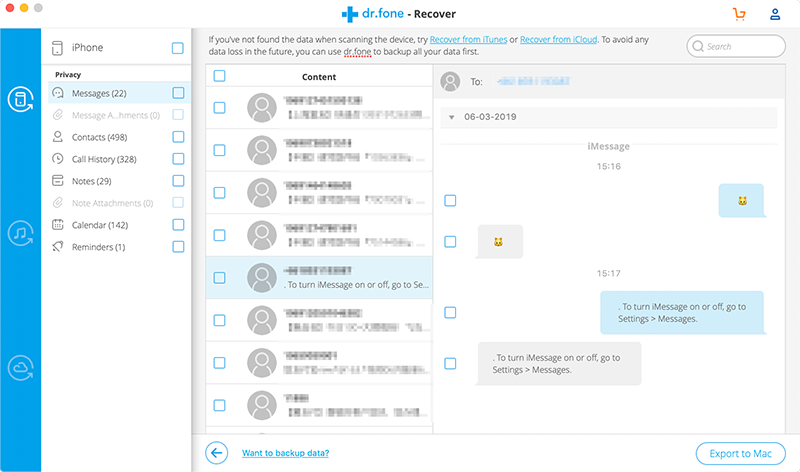Click the dr.fone logo cross icon
Image resolution: width=800 pixels, height=472 pixels.
[x=349, y=14]
